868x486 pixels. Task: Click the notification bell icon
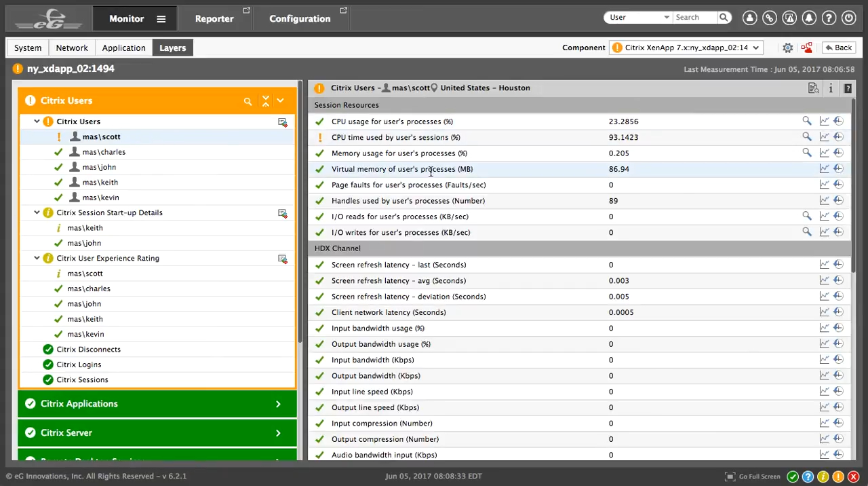809,18
